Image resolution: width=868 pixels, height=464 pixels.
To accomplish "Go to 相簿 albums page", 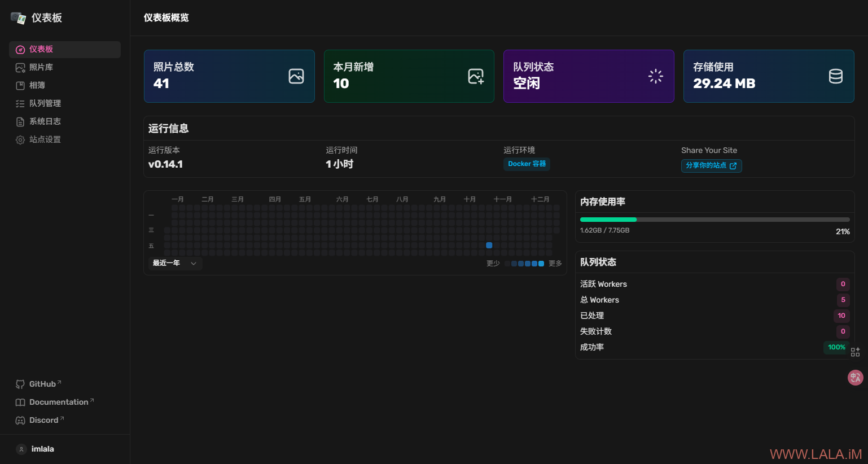I will click(37, 85).
